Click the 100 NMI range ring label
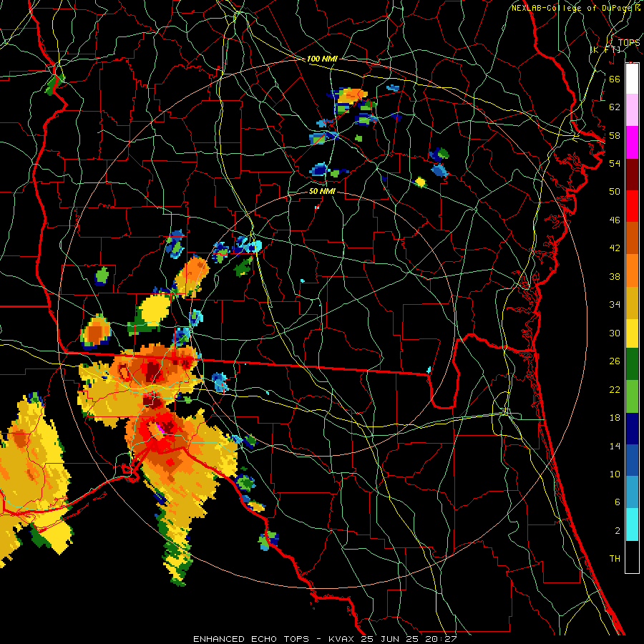This screenshot has height=644, width=644. 322,59
